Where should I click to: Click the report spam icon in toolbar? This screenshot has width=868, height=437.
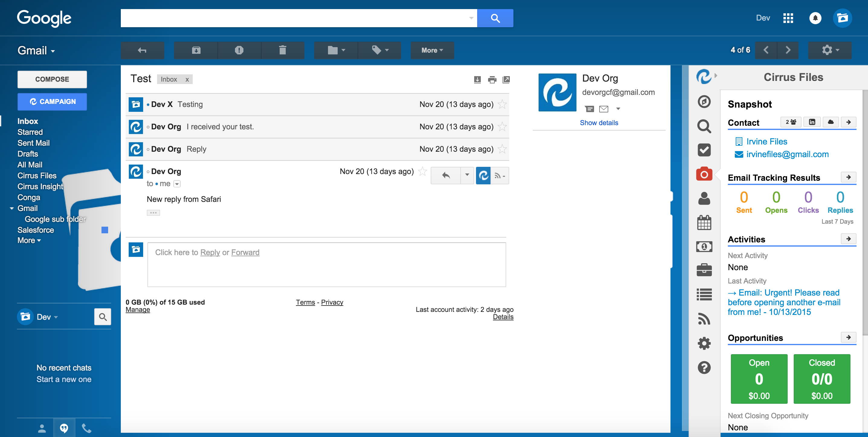(x=239, y=50)
